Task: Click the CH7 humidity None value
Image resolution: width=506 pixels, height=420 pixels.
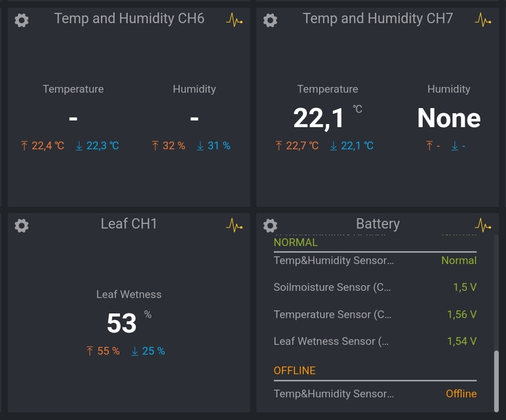Action: click(x=449, y=118)
